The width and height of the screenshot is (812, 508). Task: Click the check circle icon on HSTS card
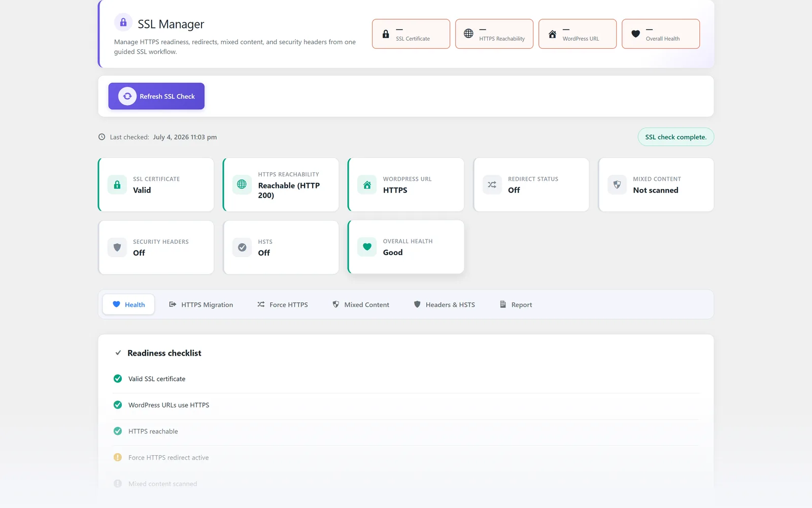(x=242, y=247)
